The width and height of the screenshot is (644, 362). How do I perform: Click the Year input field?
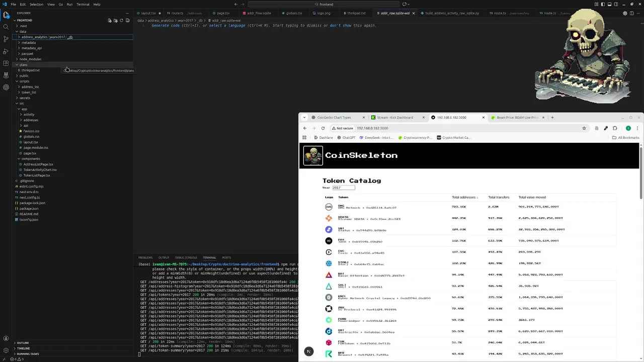coord(344,188)
